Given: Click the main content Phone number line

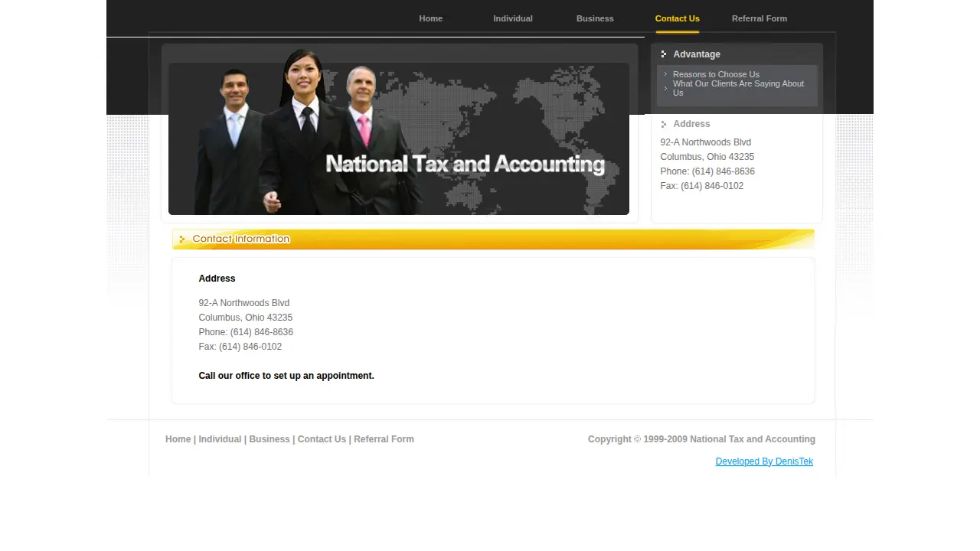Looking at the screenshot, I should pos(246,332).
